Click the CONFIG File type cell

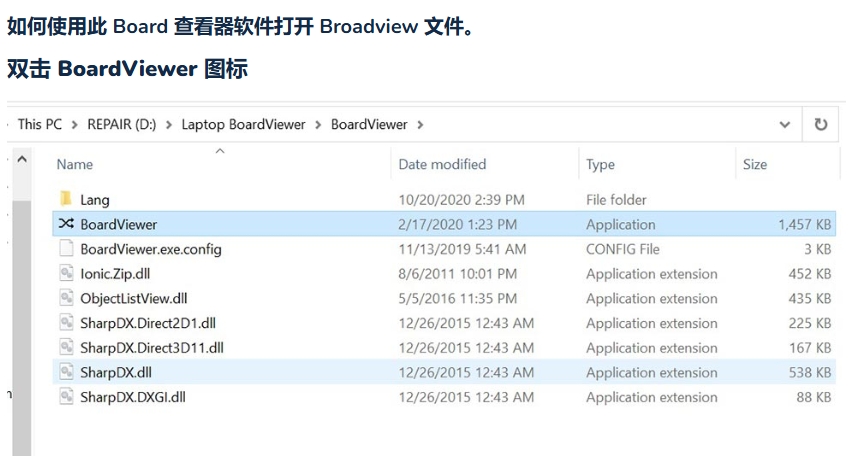point(623,249)
